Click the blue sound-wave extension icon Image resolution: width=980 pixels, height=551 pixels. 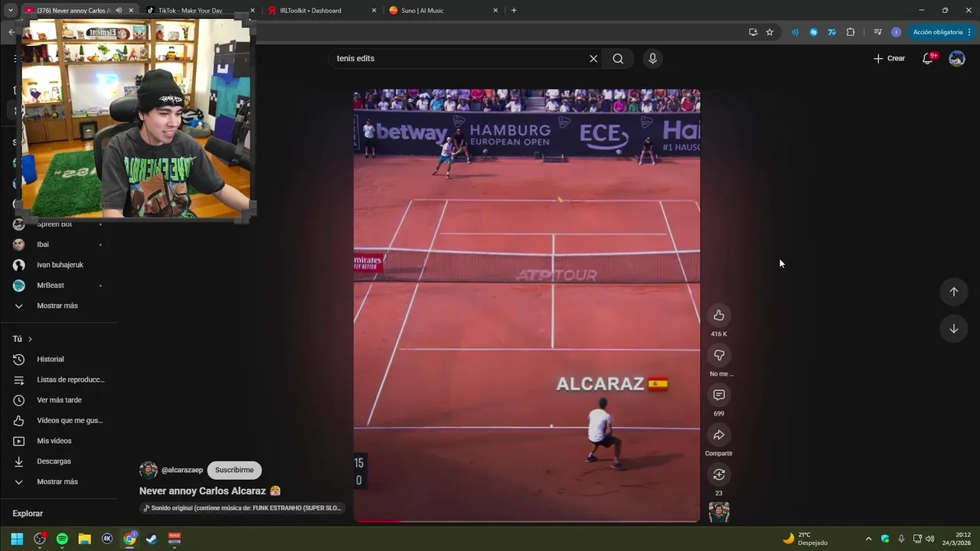point(795,32)
